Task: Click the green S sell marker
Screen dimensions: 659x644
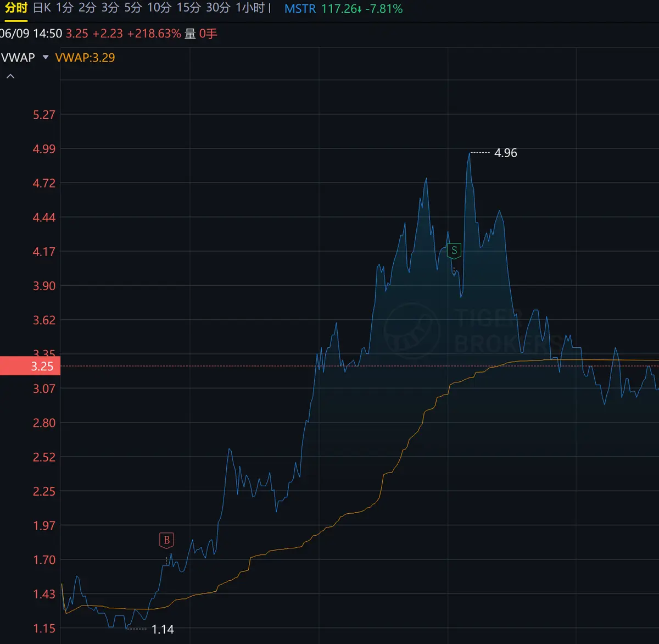Action: 454,251
